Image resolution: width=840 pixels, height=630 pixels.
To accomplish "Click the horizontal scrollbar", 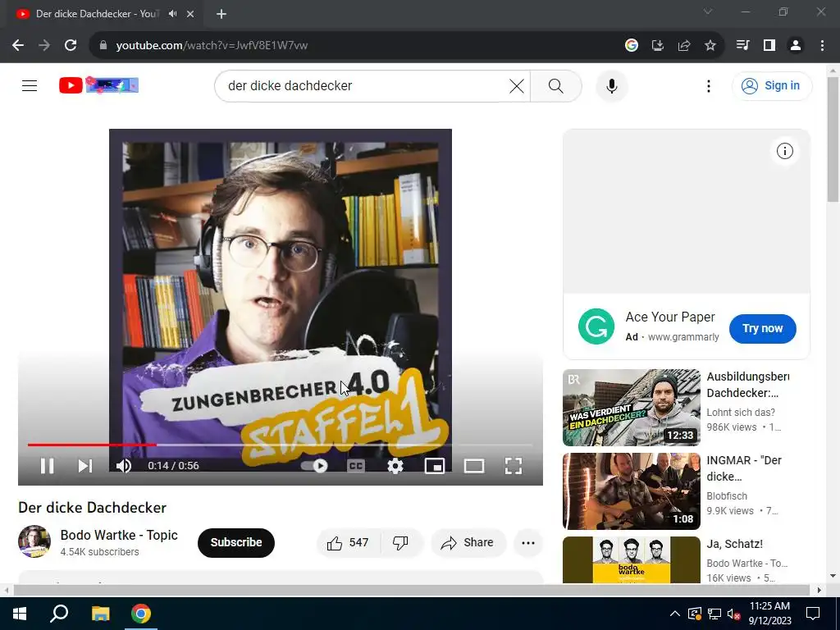I will 412,590.
